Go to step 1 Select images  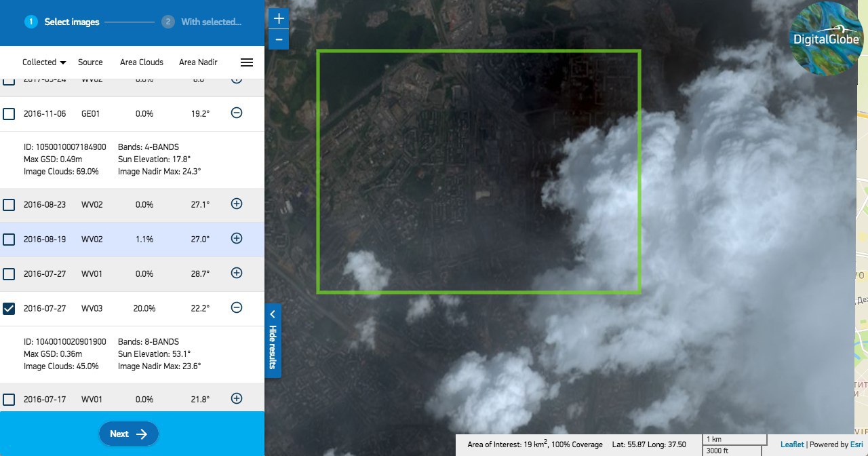point(62,22)
